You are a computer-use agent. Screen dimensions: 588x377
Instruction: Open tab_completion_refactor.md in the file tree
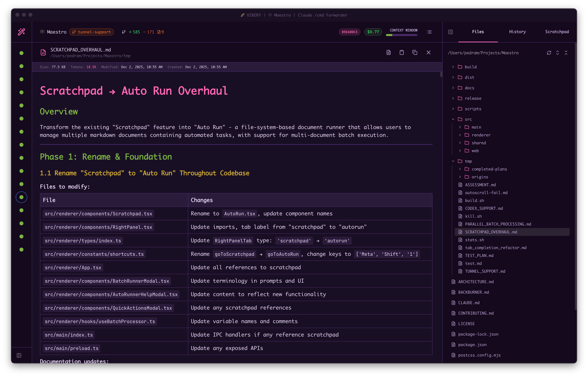click(495, 248)
